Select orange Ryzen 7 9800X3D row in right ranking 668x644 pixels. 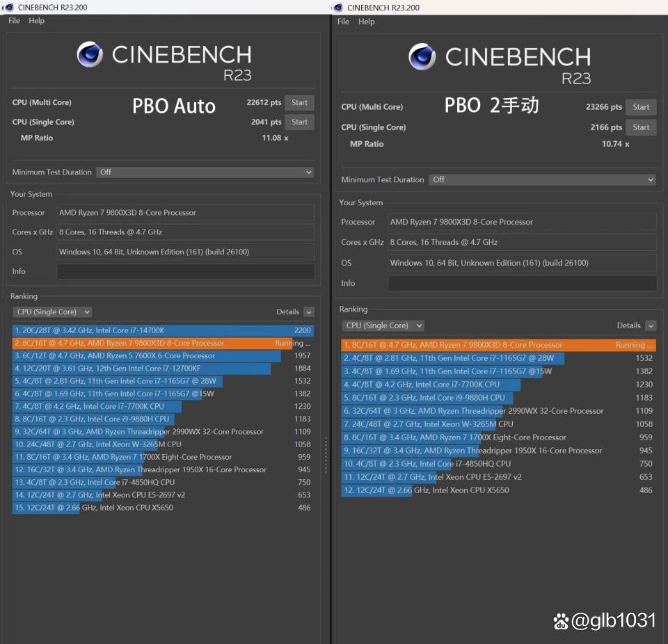point(498,345)
